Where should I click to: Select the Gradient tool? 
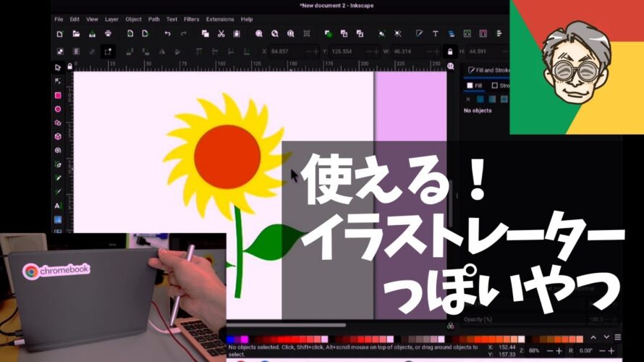pyautogui.click(x=57, y=220)
